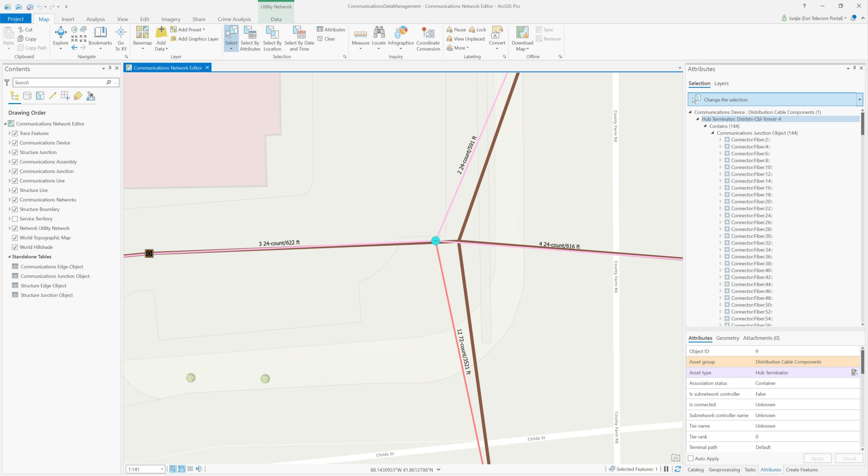Switch to List By Editing view
868x476 pixels.
53,96
